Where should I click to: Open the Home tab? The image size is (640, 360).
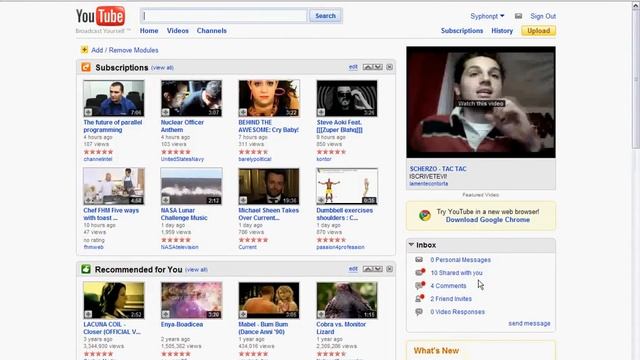[149, 31]
